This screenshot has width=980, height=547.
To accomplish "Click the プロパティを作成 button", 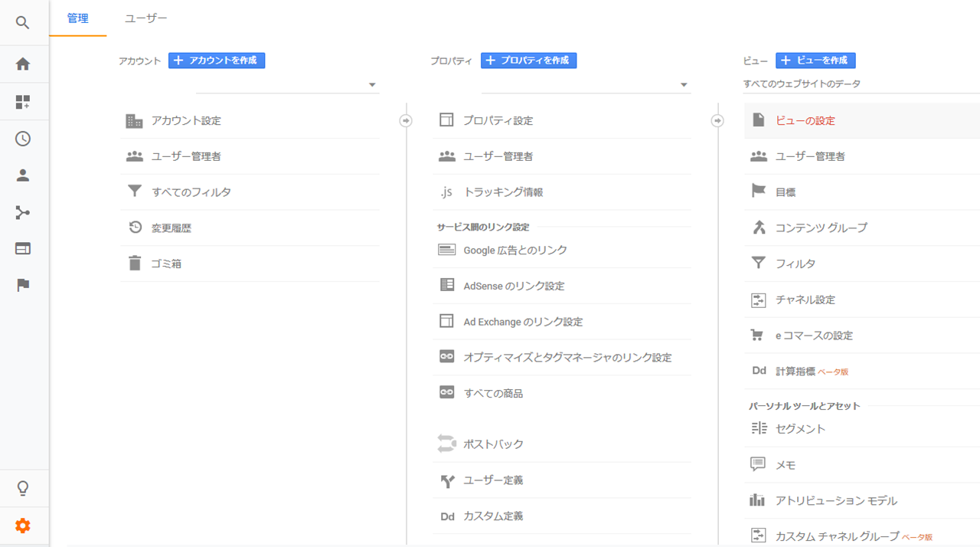I will click(x=528, y=61).
